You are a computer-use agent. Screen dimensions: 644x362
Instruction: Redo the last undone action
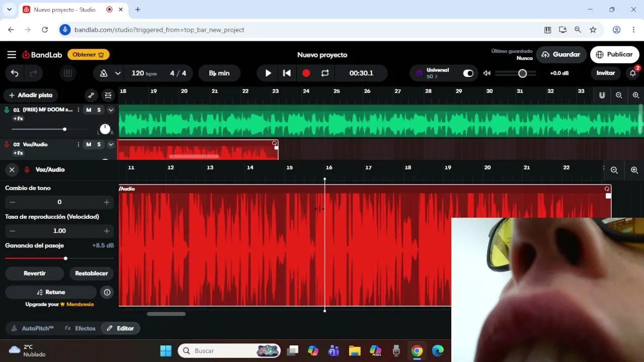pos(34,73)
